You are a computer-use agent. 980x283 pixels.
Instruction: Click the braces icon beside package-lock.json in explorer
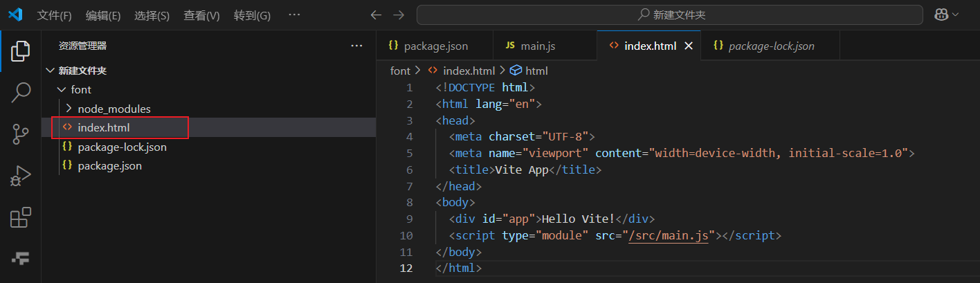click(x=67, y=147)
